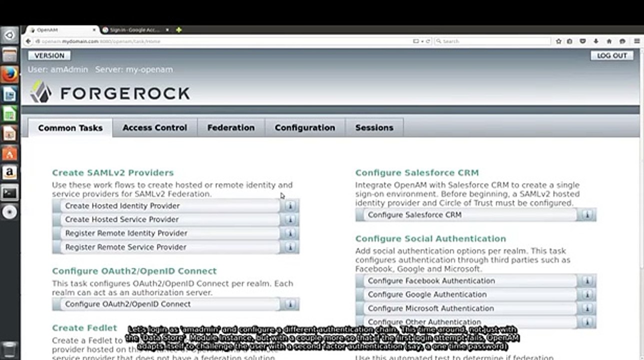The width and height of the screenshot is (644, 360).
Task: Open Amazon launcher in dock
Action: click(x=9, y=173)
